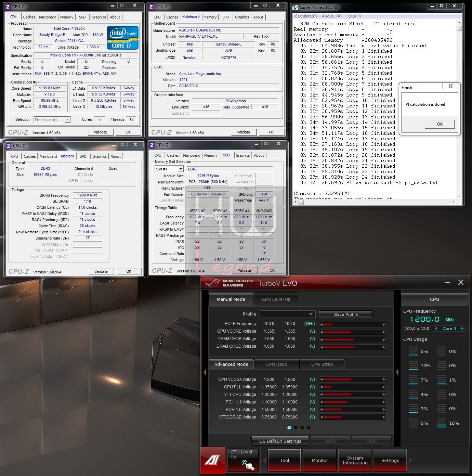Click OS Default Settings button
Image resolution: width=472 pixels, height=476 pixels.
tap(280, 441)
